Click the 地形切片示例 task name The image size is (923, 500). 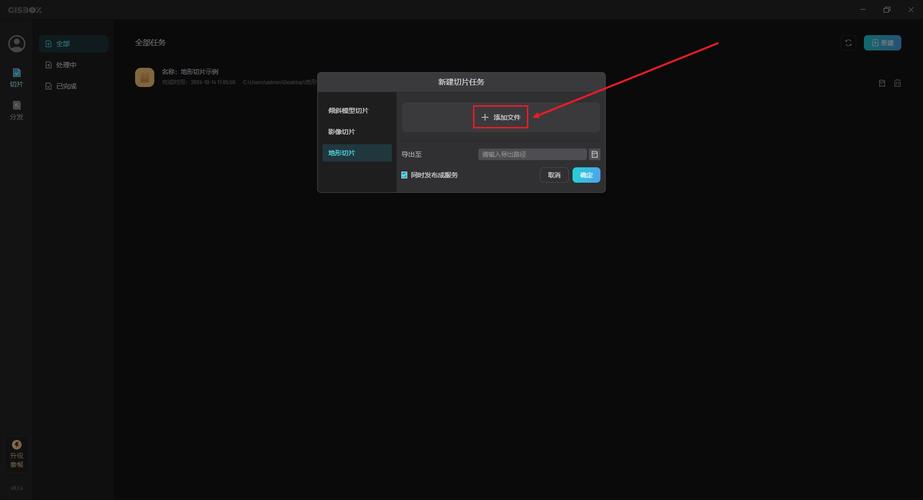point(199,72)
